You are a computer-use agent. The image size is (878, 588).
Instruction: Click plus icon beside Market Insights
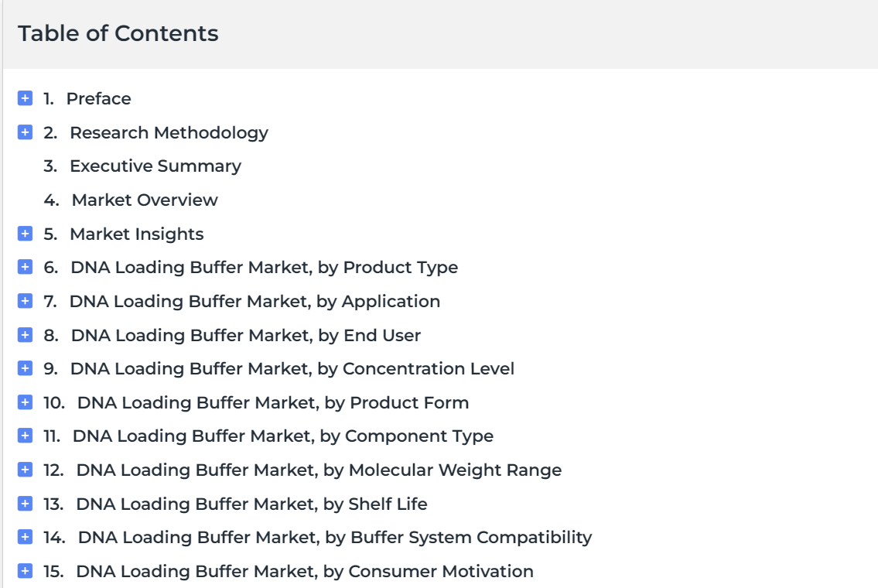[26, 234]
